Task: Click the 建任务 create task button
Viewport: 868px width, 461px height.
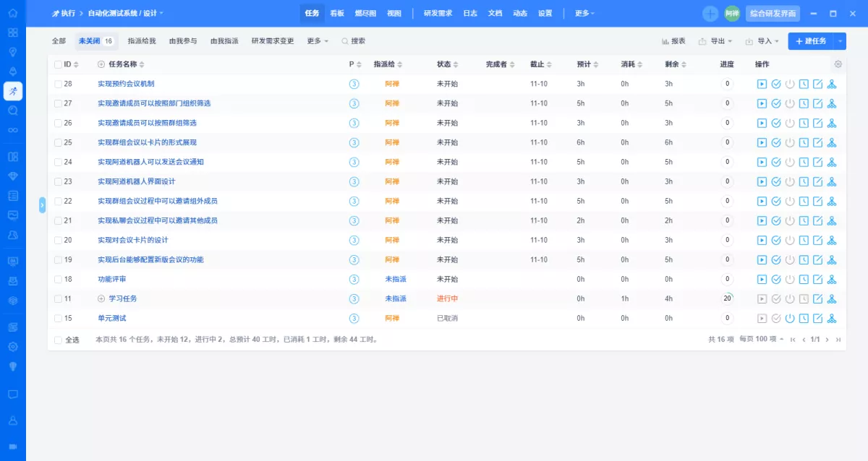Action: coord(811,42)
